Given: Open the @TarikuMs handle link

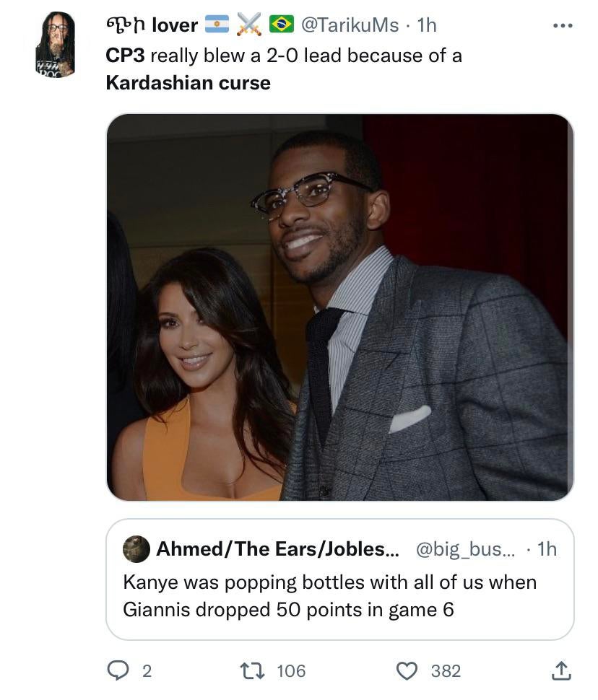Looking at the screenshot, I should (349, 25).
